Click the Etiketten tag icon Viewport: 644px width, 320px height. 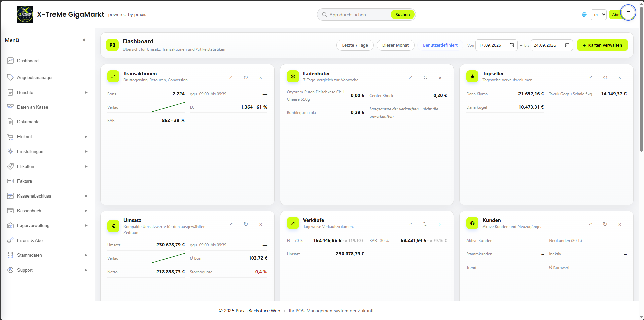click(x=10, y=166)
